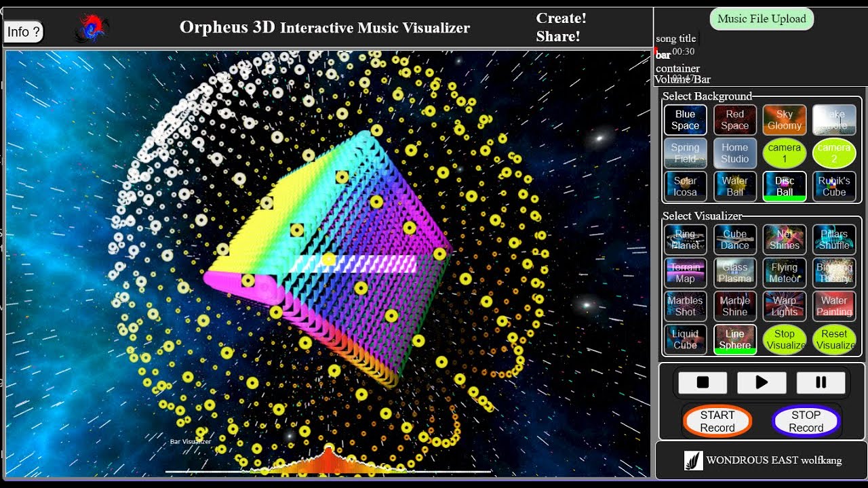Choose the Sky Gloomy background
The height and width of the screenshot is (488, 868).
point(785,120)
